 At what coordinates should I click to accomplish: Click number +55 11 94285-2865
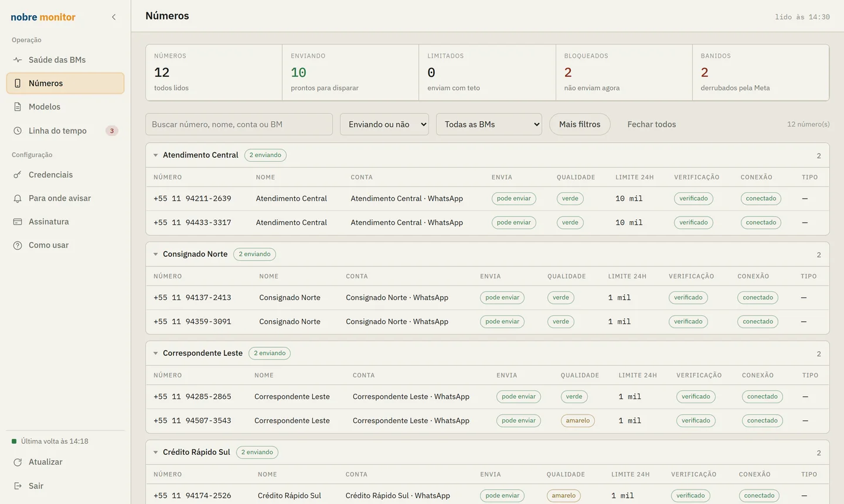coord(192,397)
